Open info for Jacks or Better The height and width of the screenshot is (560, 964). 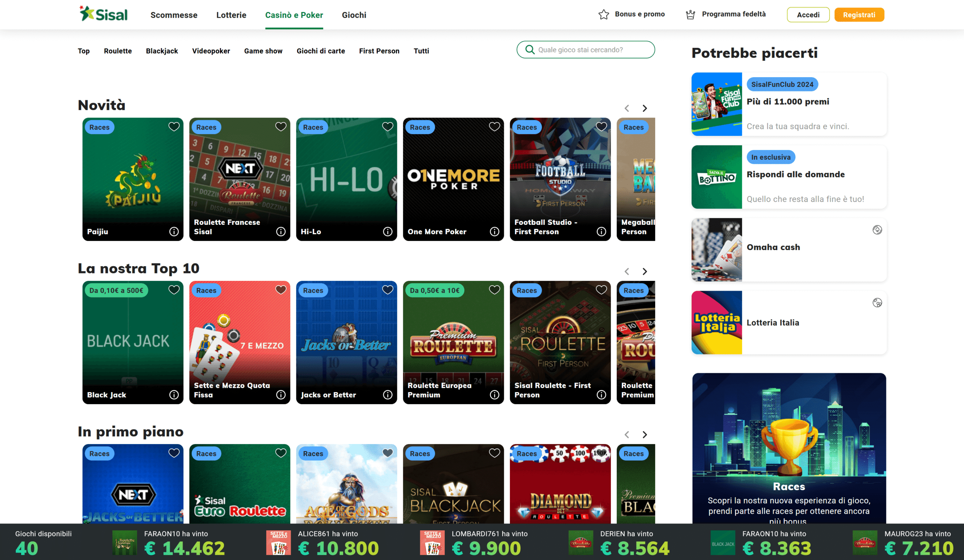click(387, 395)
